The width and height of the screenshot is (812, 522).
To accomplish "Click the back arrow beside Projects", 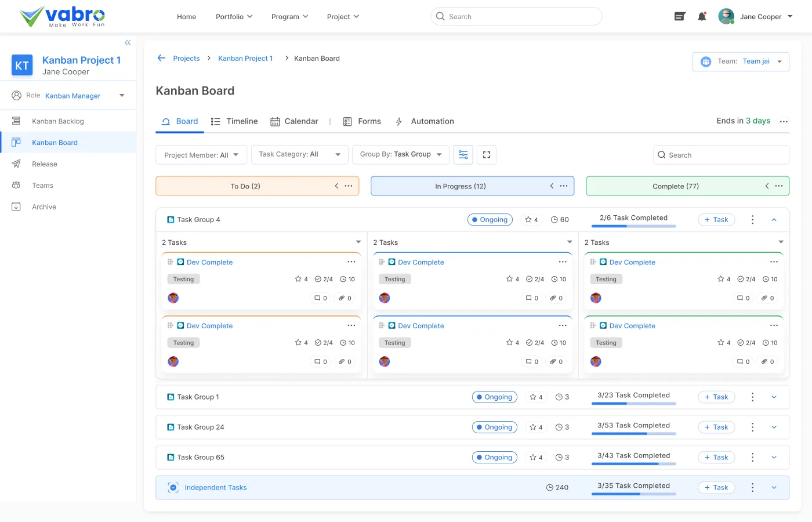I will point(161,58).
